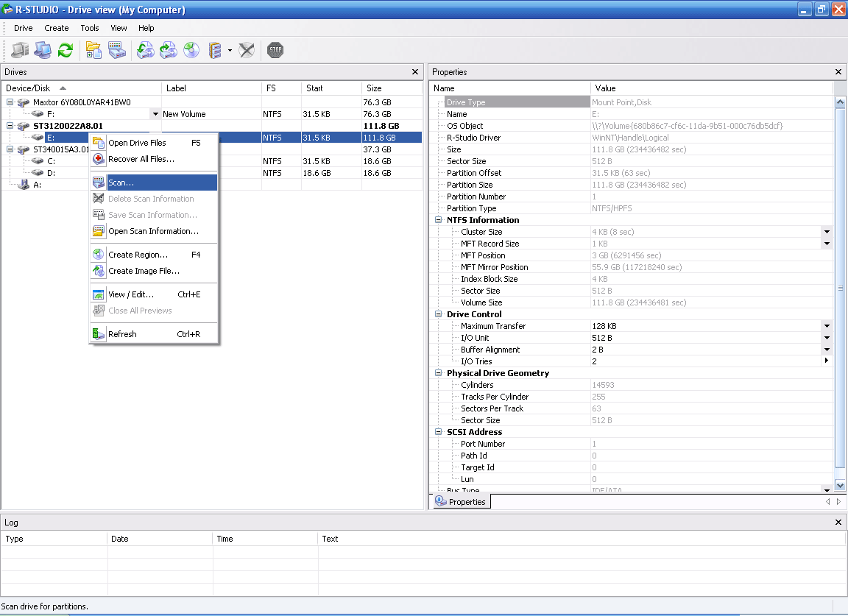The width and height of the screenshot is (848, 616).
Task: Click the green Refresh toolbar icon
Action: click(66, 50)
